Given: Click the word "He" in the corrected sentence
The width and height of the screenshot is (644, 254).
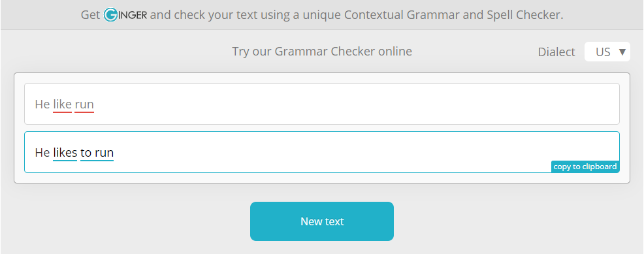Looking at the screenshot, I should coord(42,153).
